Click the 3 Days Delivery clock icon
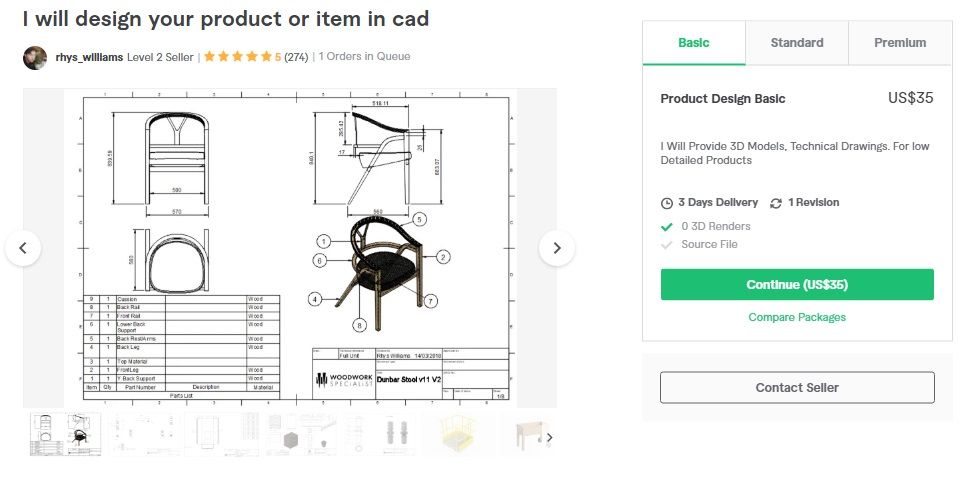Viewport: 971px width, 489px height. [667, 203]
